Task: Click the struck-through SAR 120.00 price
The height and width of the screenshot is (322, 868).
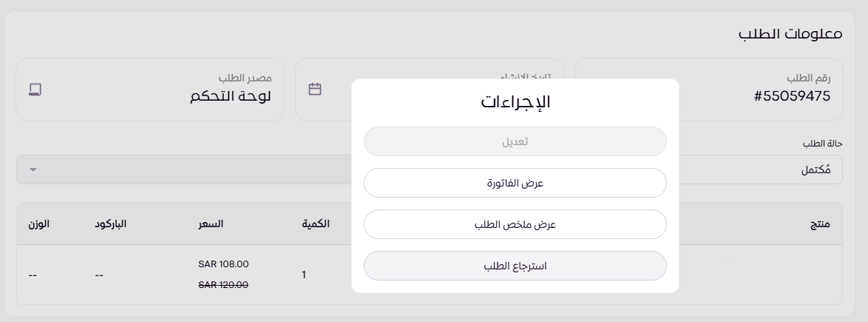Action: click(x=223, y=284)
